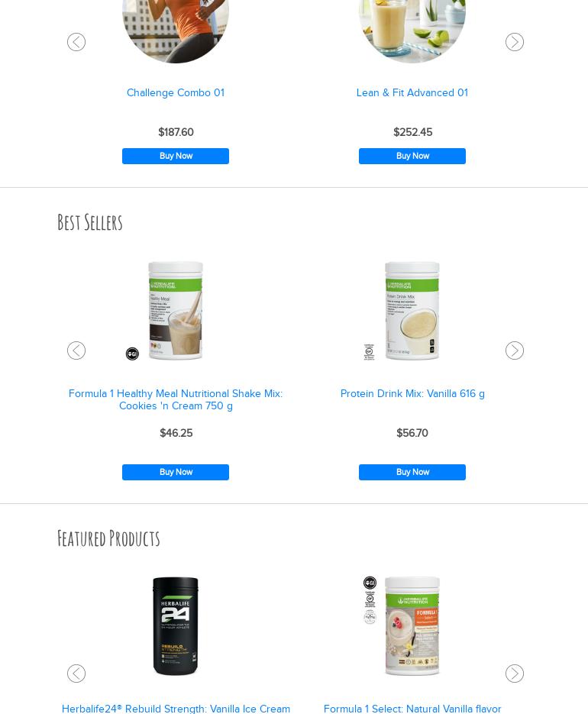The image size is (588, 714).
Task: Click the Formula 1 Select canister image
Action: (x=412, y=626)
